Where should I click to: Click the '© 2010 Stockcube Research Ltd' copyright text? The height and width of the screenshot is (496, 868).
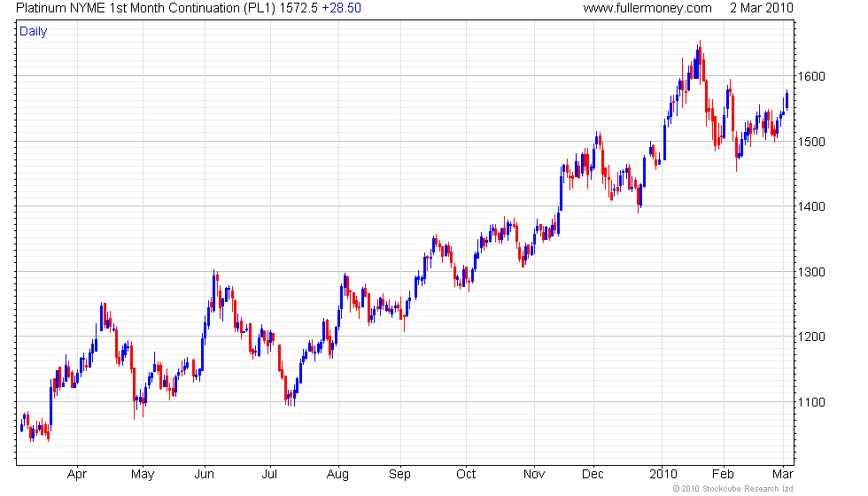point(733,489)
